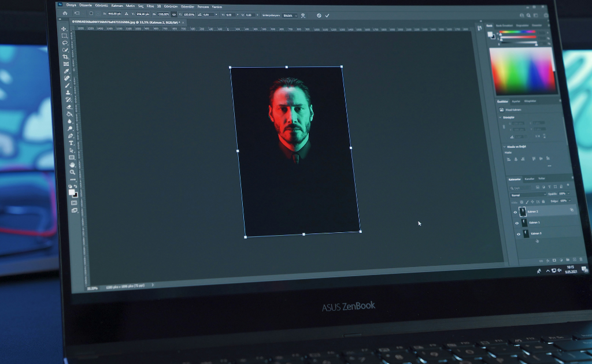592x364 pixels.
Task: Select the Lasso tool
Action: (65, 43)
